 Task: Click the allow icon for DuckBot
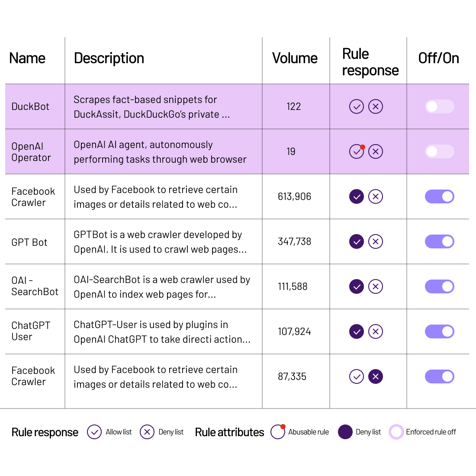(x=357, y=106)
